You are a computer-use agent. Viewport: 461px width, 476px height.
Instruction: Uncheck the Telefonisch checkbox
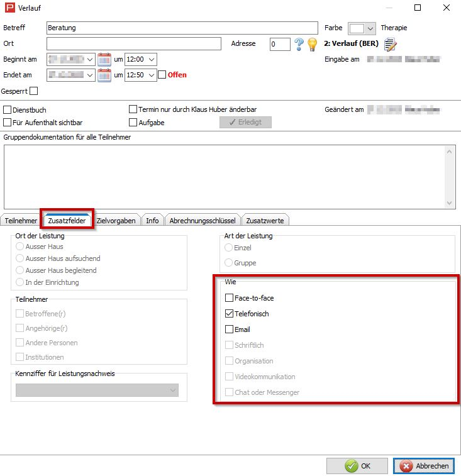(x=229, y=314)
